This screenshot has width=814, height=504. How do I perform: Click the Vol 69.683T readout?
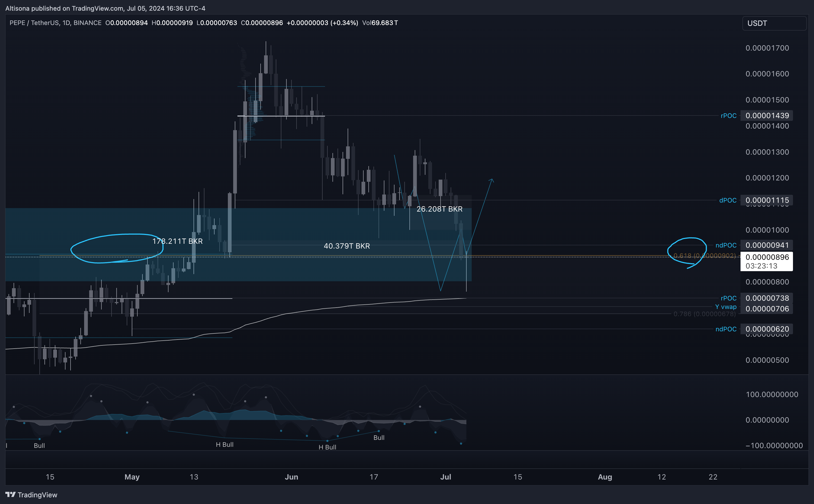(x=380, y=23)
